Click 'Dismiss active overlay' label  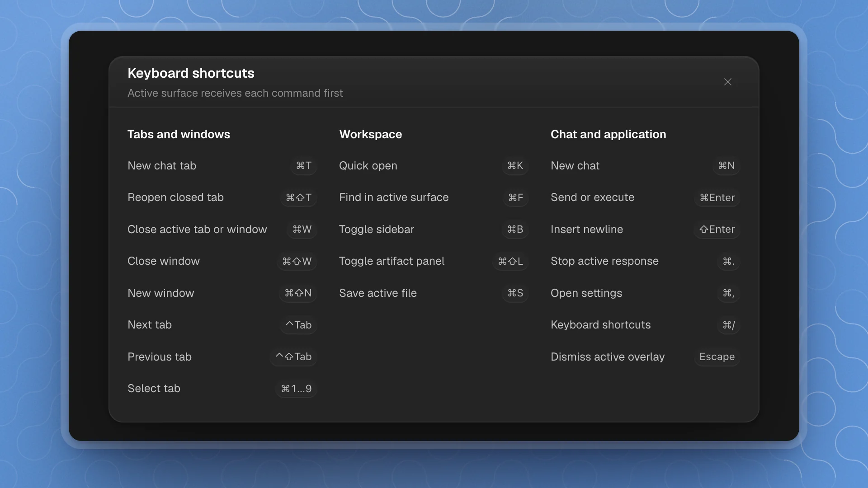tap(608, 357)
